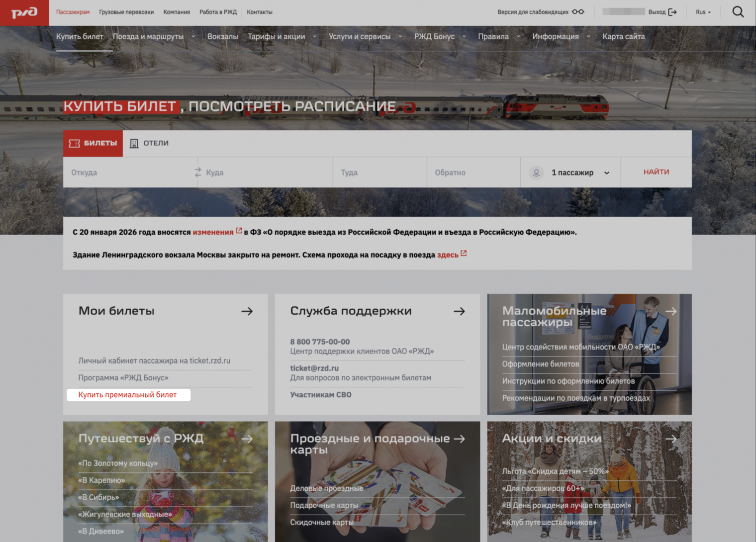756x542 pixels.
Task: Click support phone 8 800 775-00-00
Action: click(x=320, y=342)
